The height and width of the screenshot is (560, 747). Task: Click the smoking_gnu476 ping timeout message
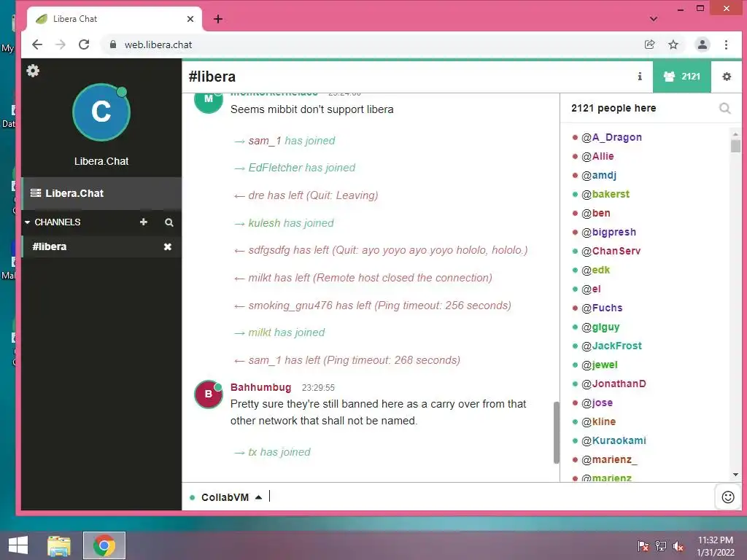(379, 306)
